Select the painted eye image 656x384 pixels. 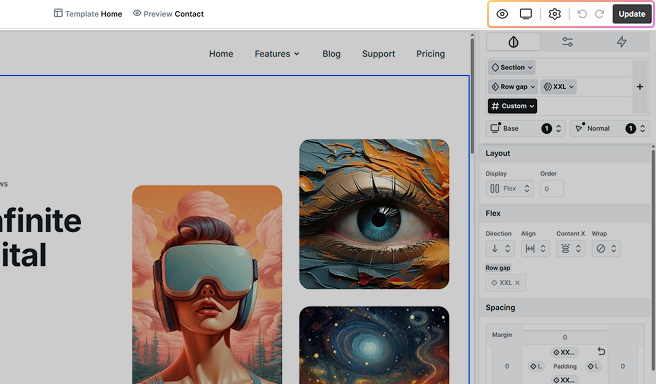(x=374, y=214)
